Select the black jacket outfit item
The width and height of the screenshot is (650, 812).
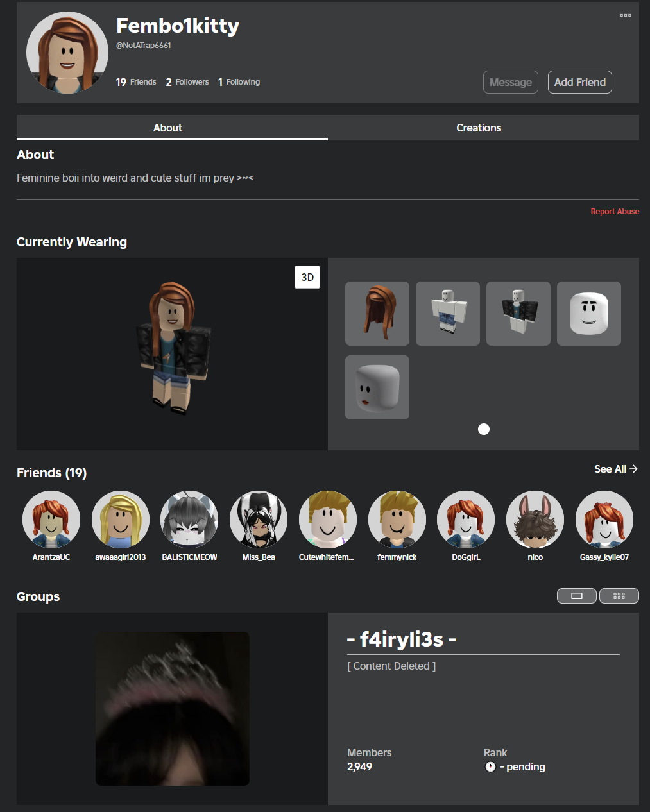[518, 314]
